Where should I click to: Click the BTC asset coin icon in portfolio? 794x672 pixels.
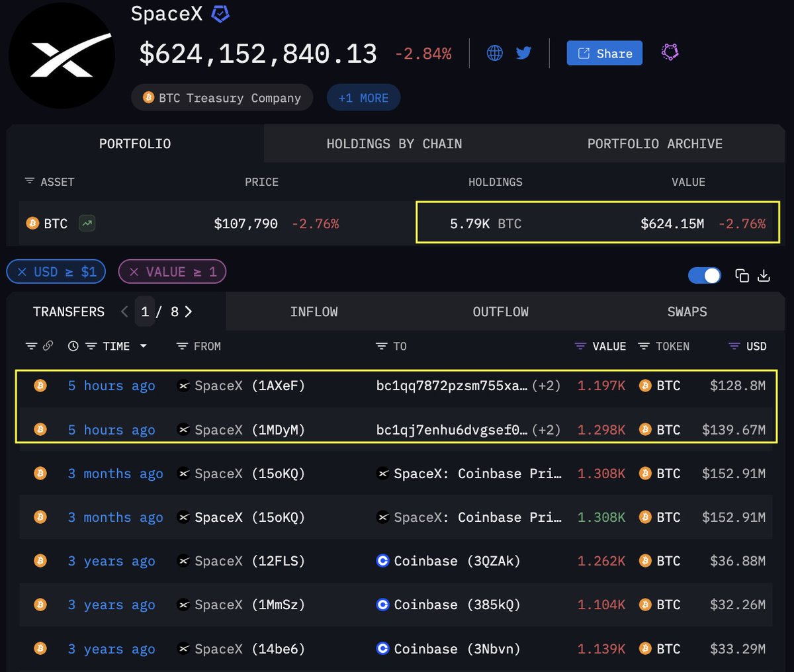[x=32, y=224]
